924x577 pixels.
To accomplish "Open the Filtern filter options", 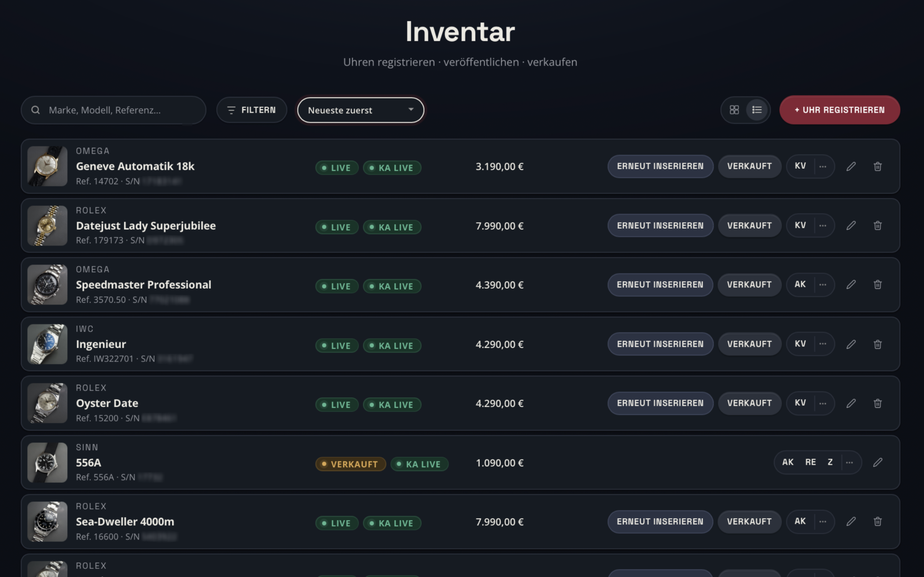I will [252, 110].
